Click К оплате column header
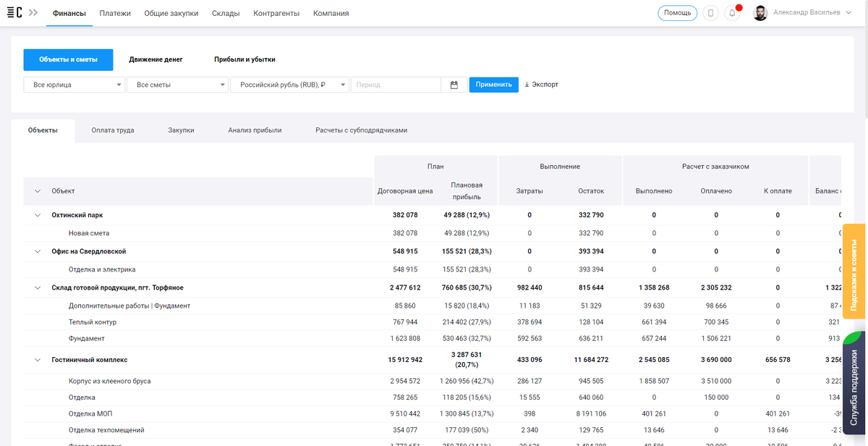 click(x=778, y=191)
